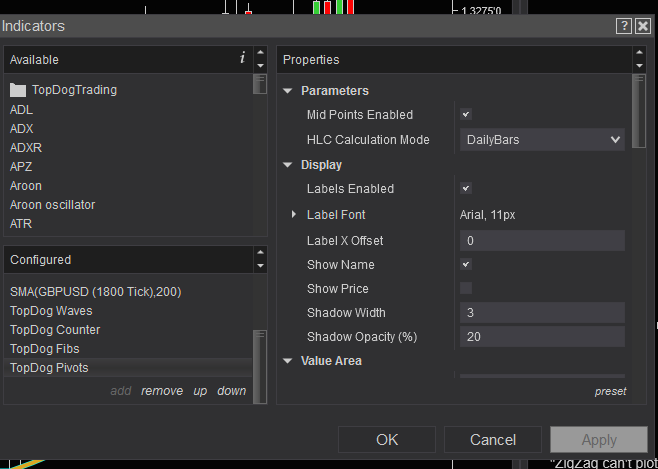Toggle Labels Enabled checkbox
Viewport: 658px width, 469px height.
[466, 188]
